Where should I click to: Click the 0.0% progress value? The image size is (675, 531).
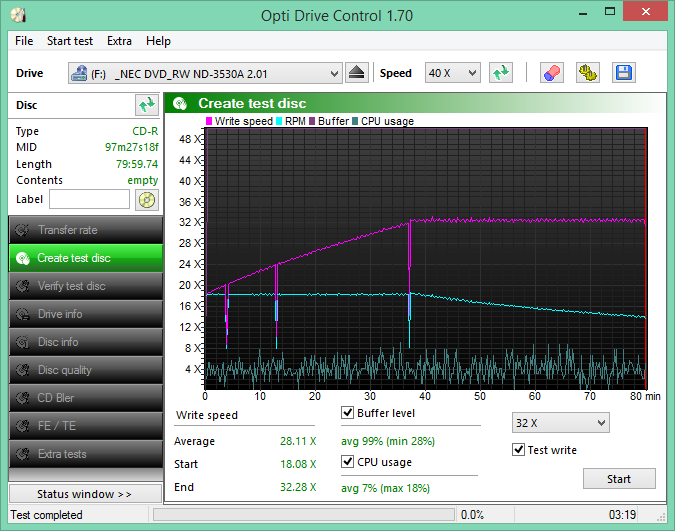click(472, 515)
